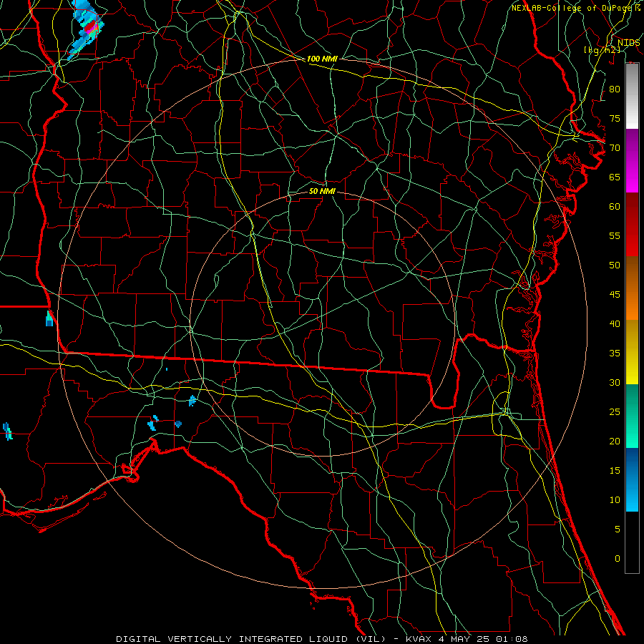The width and height of the screenshot is (644, 644).
Task: Click the small echo on the left state border
Action: [49, 318]
